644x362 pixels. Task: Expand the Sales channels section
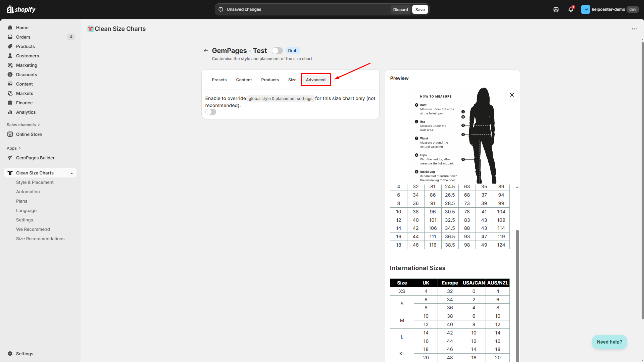[23, 125]
